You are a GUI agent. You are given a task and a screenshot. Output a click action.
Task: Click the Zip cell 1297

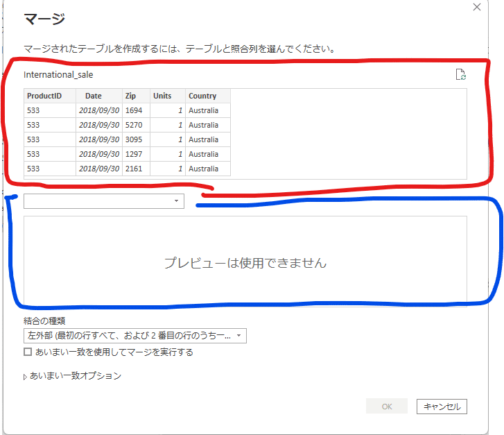click(x=137, y=154)
